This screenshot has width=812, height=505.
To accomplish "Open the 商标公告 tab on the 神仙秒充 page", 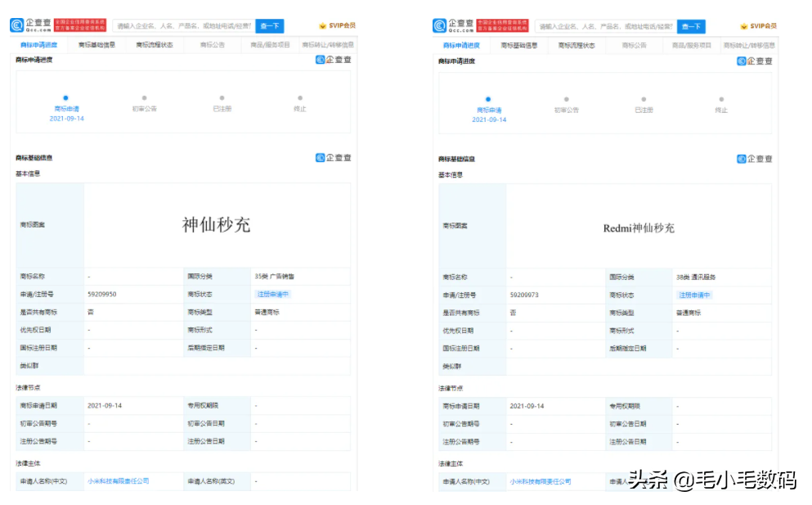I will 213,44.
